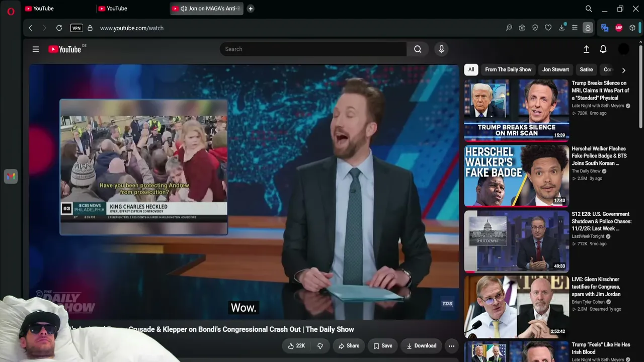Image resolution: width=644 pixels, height=362 pixels.
Task: Select the Jon on MAGA's Anti-B tab
Action: [x=206, y=9]
